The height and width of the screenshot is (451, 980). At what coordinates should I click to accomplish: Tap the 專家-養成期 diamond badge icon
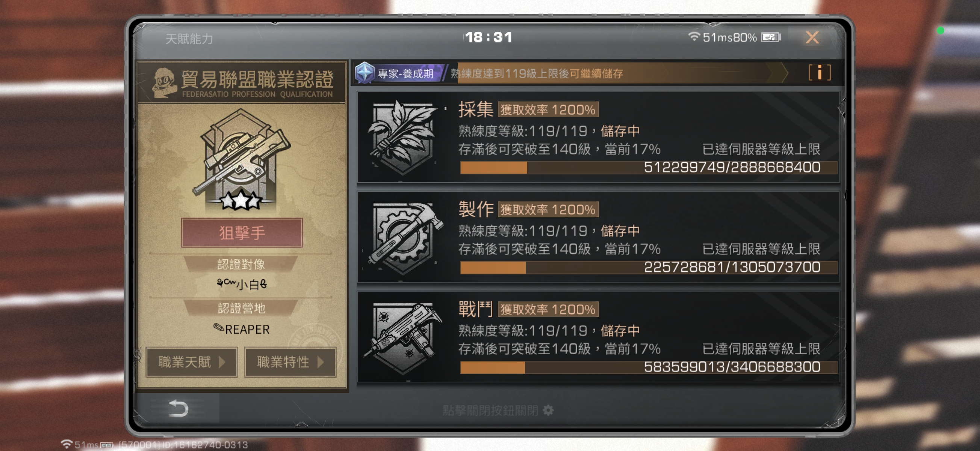(364, 73)
